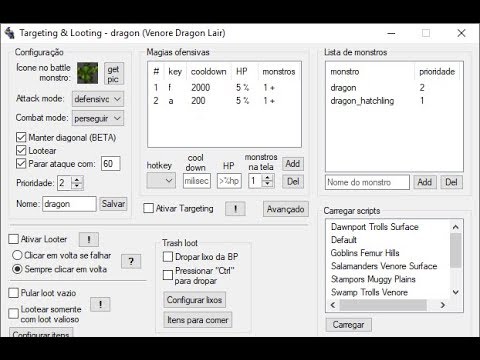
Task: Click the 'Nome do monstro' input field
Action: click(367, 182)
